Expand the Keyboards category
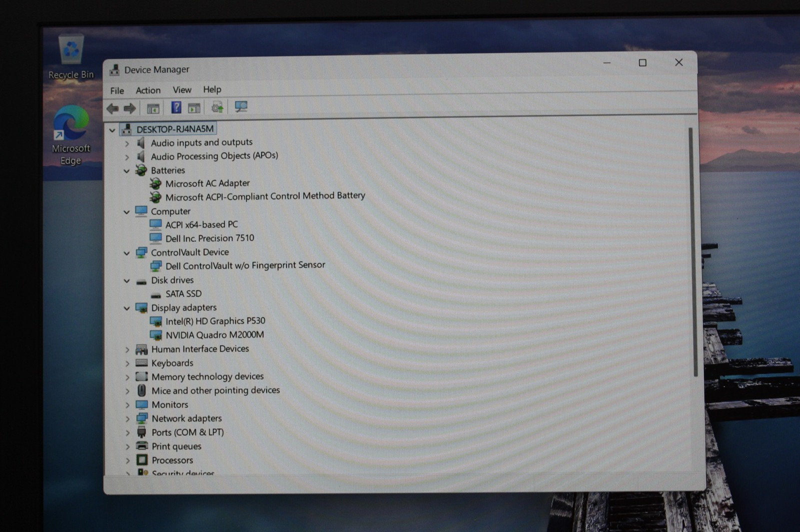This screenshot has width=800, height=532. tap(127, 363)
